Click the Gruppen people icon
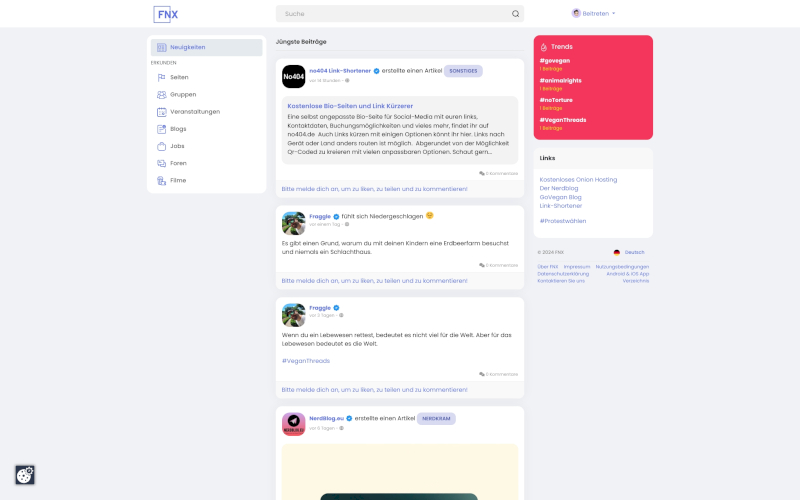 [161, 95]
